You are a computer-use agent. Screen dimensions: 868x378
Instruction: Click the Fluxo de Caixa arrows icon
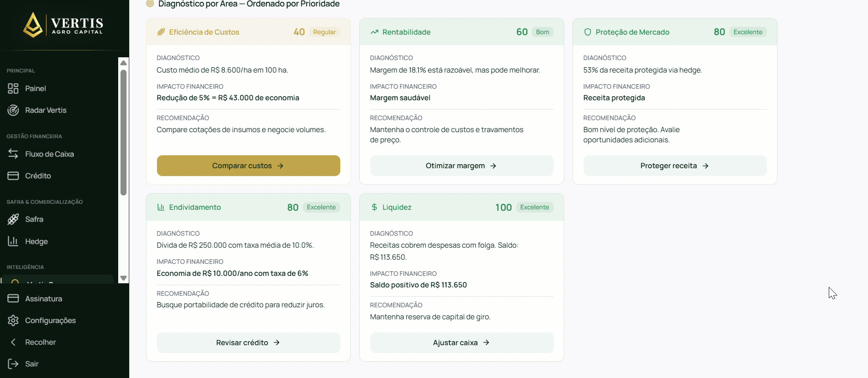point(13,154)
